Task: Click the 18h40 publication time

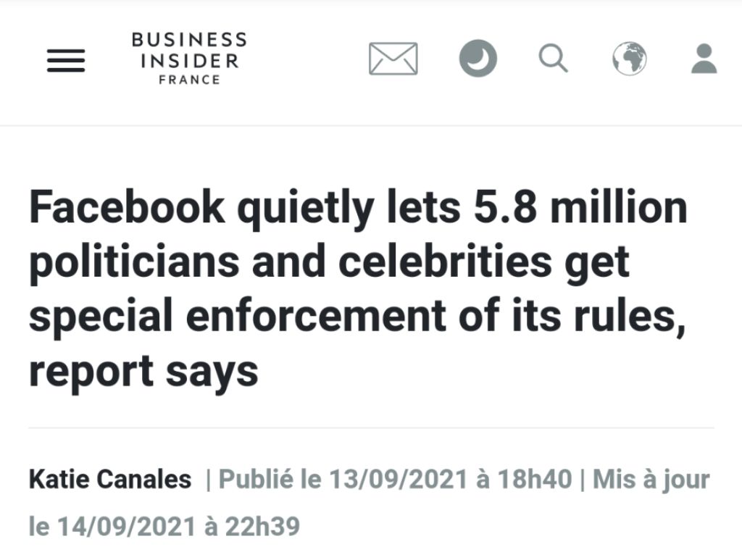Action: click(x=538, y=480)
